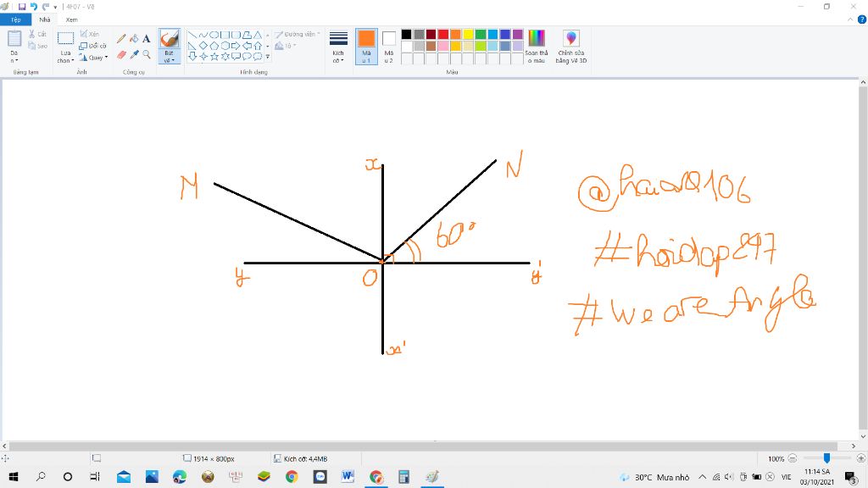Click the zoom slider handle
868x488 pixels.
[826, 458]
